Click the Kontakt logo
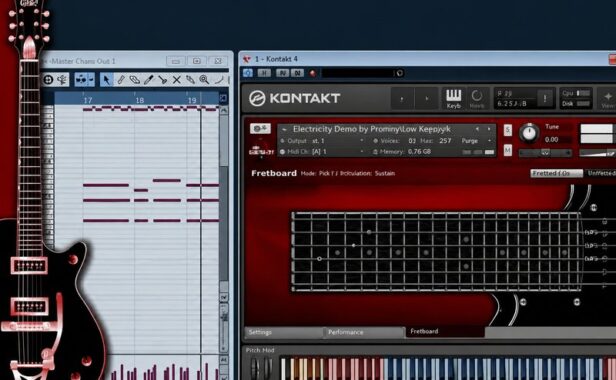 (294, 98)
